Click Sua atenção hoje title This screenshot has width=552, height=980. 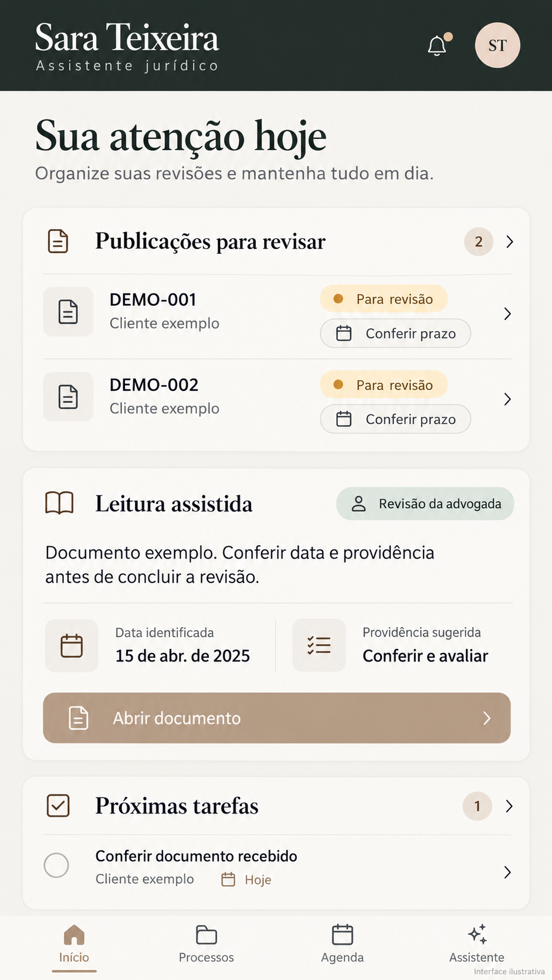(181, 136)
